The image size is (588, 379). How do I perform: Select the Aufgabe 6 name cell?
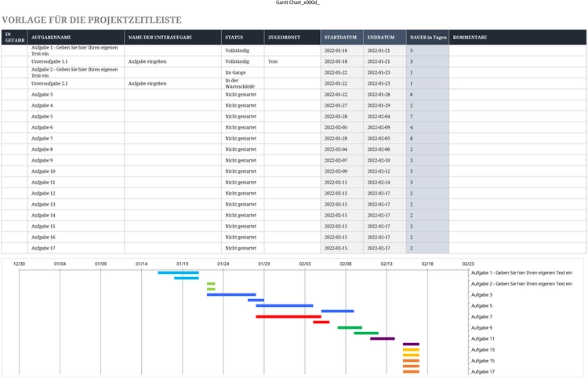tap(76, 127)
